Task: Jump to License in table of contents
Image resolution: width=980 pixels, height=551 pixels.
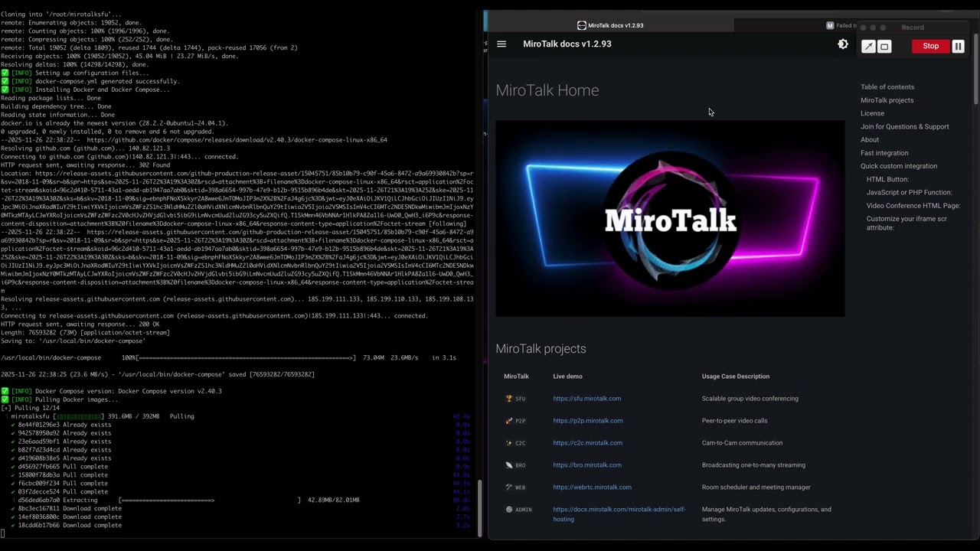Action: (872, 113)
